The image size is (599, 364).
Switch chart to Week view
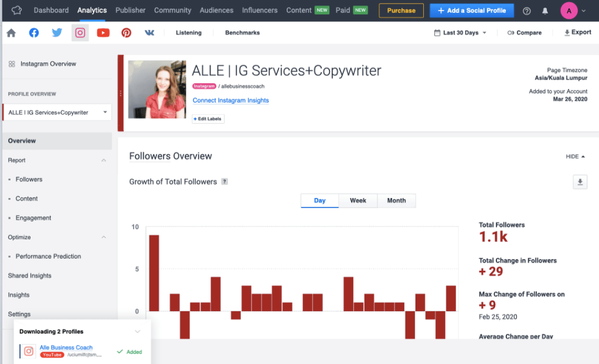pyautogui.click(x=358, y=200)
